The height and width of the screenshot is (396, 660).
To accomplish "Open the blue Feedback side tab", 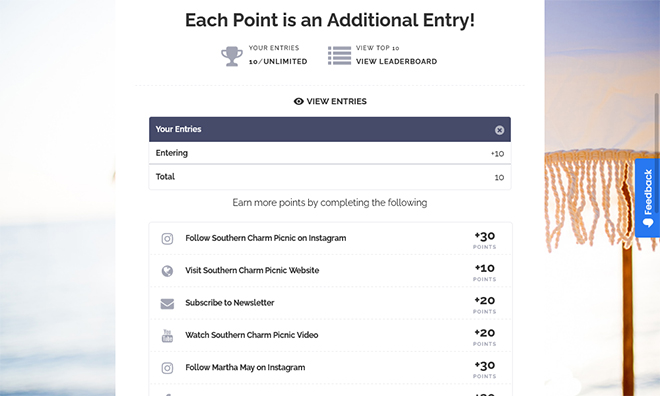I will coord(647,198).
